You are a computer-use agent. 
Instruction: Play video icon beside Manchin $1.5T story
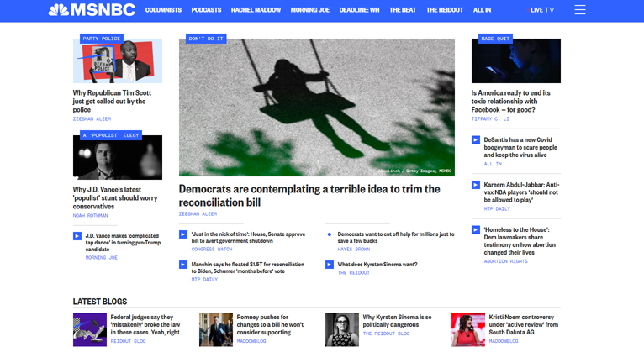(183, 265)
